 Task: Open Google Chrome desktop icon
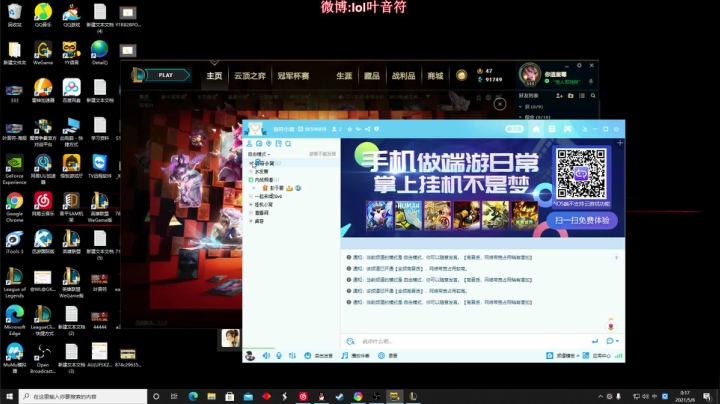point(14,207)
